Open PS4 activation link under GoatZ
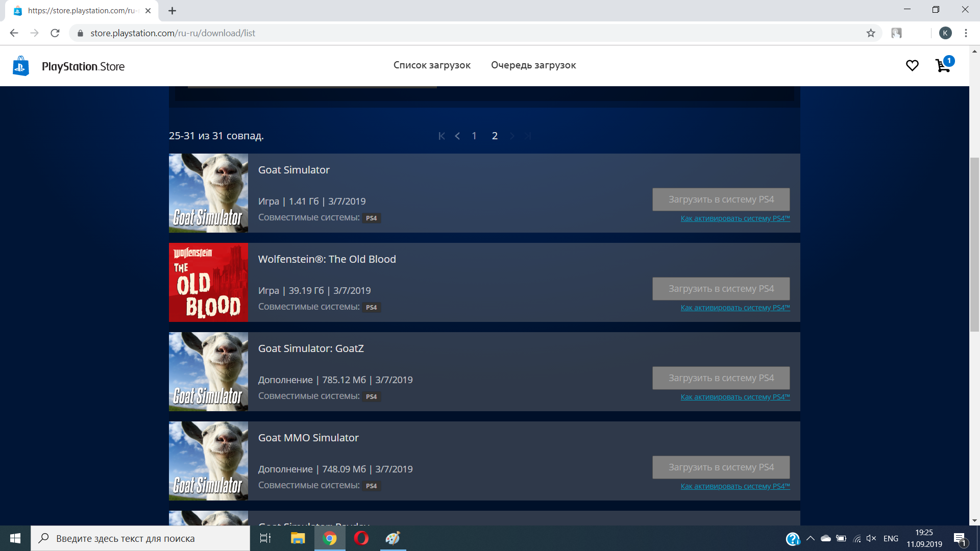980x551 pixels. point(735,397)
